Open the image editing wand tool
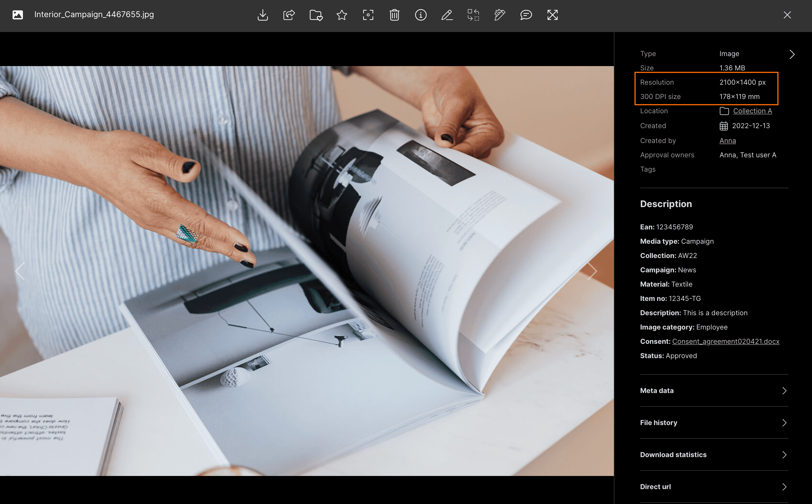Screen dimensions: 812x504 pyautogui.click(x=499, y=15)
